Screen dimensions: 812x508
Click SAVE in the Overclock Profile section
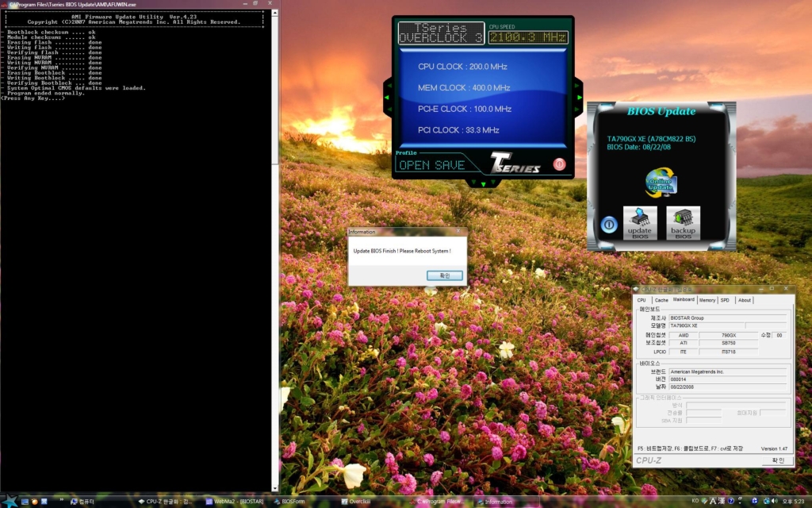[449, 165]
